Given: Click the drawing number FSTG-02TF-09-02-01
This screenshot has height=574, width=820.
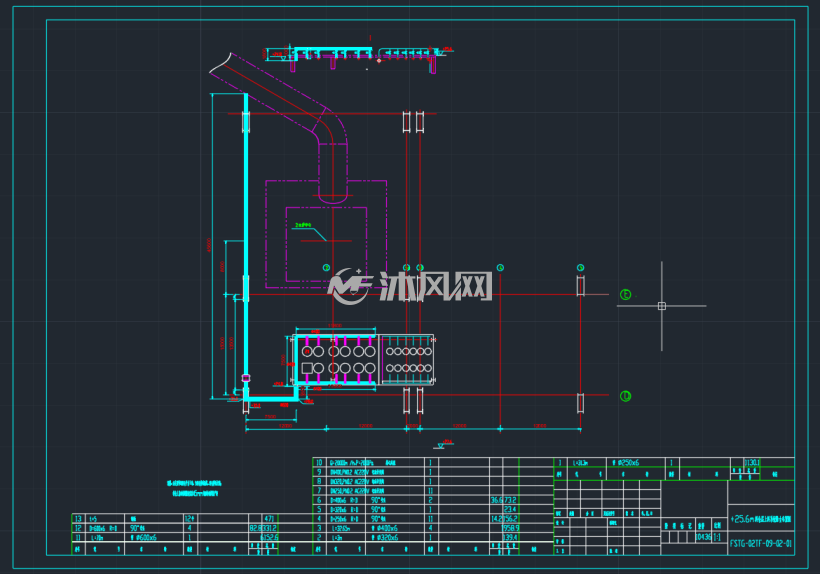Looking at the screenshot, I should (x=761, y=543).
